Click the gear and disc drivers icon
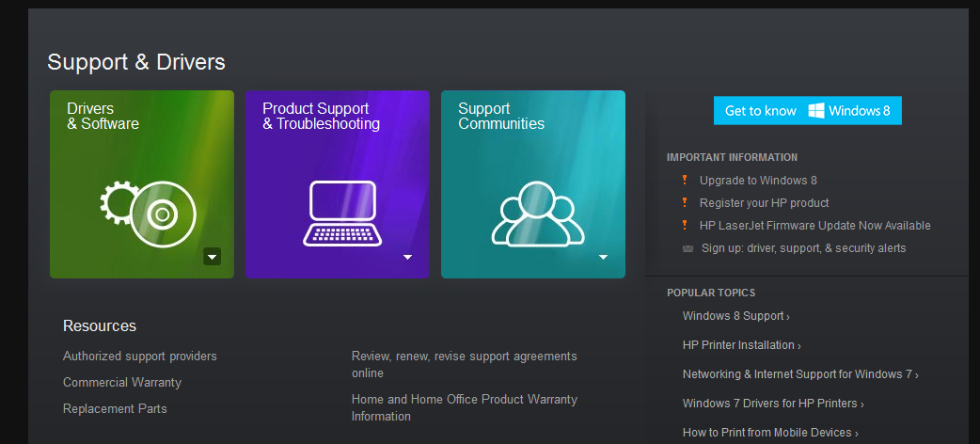 point(148,214)
